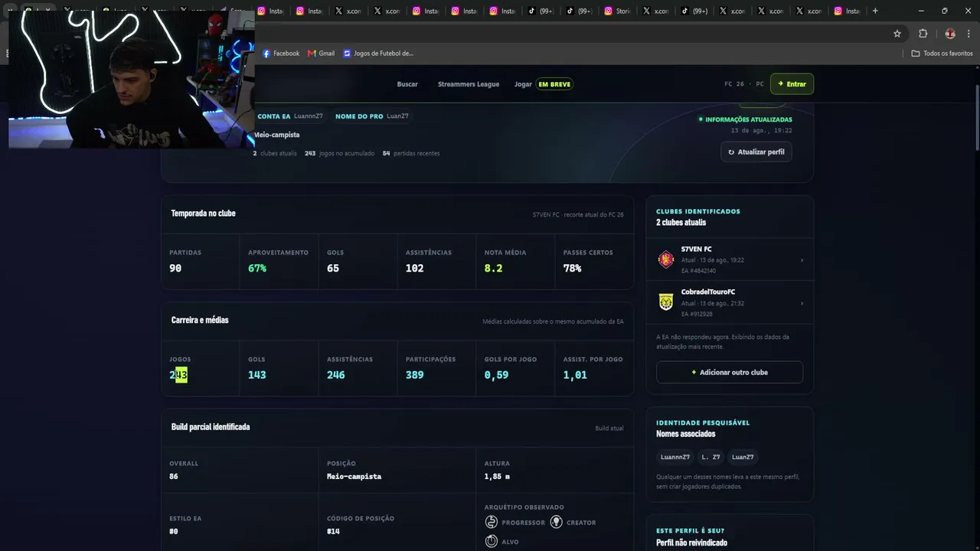
Task: Click the EM BREVE badge
Action: [554, 84]
